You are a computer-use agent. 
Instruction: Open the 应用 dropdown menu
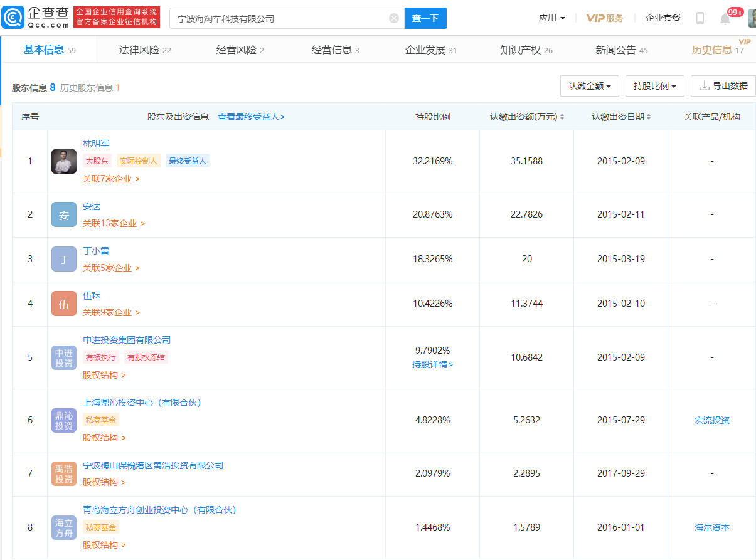click(551, 18)
